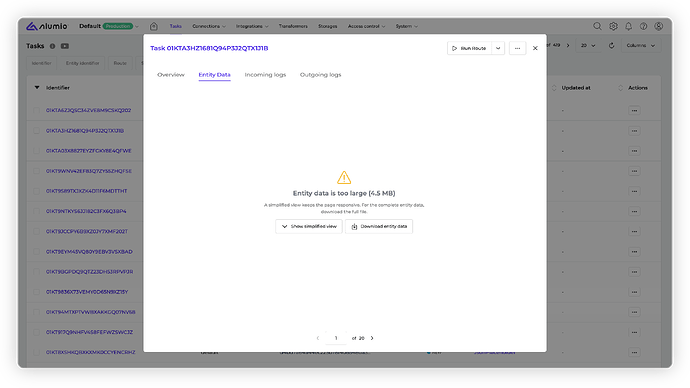The image size is (690, 388).
Task: Go to next task list page
Action: point(568,45)
